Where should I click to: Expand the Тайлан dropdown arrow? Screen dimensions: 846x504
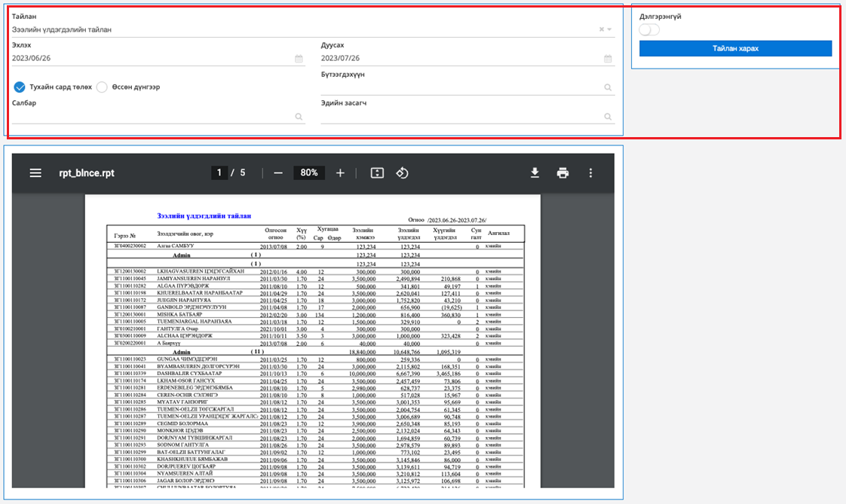pos(610,29)
